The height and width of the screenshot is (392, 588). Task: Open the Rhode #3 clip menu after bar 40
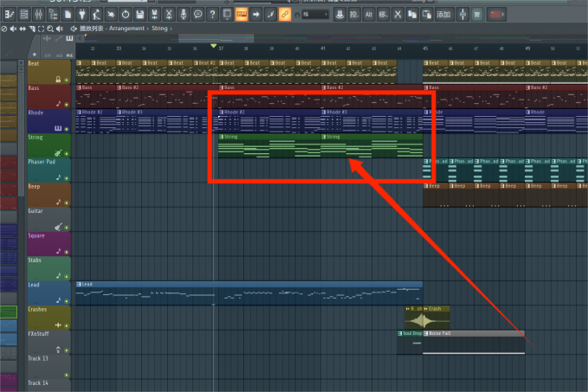[323, 112]
